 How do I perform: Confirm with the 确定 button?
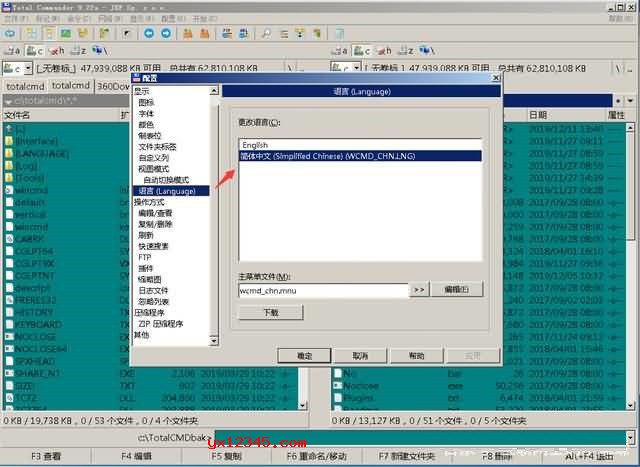pyautogui.click(x=304, y=356)
